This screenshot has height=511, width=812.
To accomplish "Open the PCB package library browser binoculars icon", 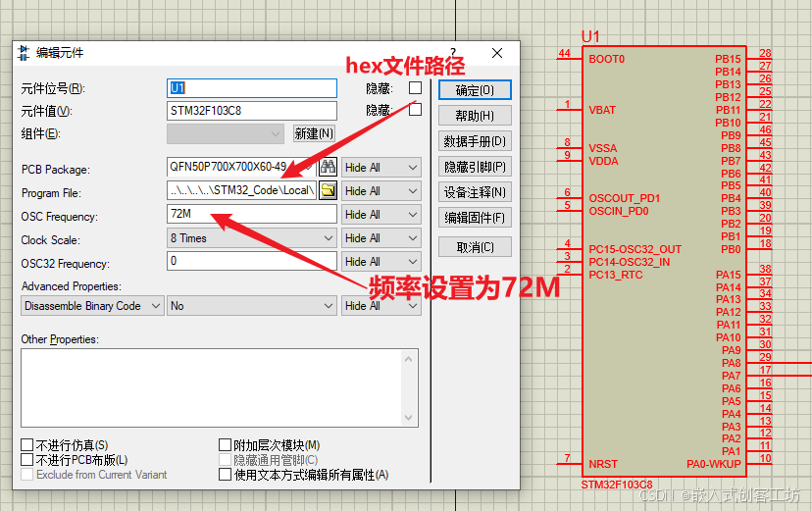I will point(328,167).
